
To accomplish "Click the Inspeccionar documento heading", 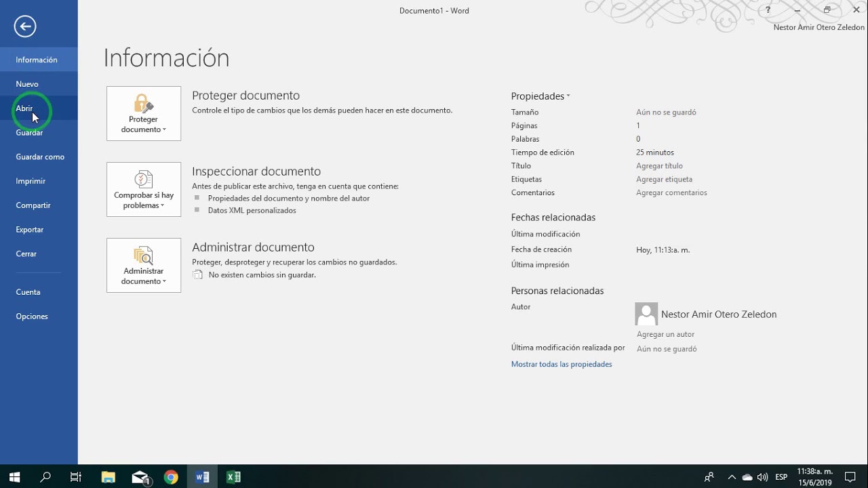I will click(256, 171).
